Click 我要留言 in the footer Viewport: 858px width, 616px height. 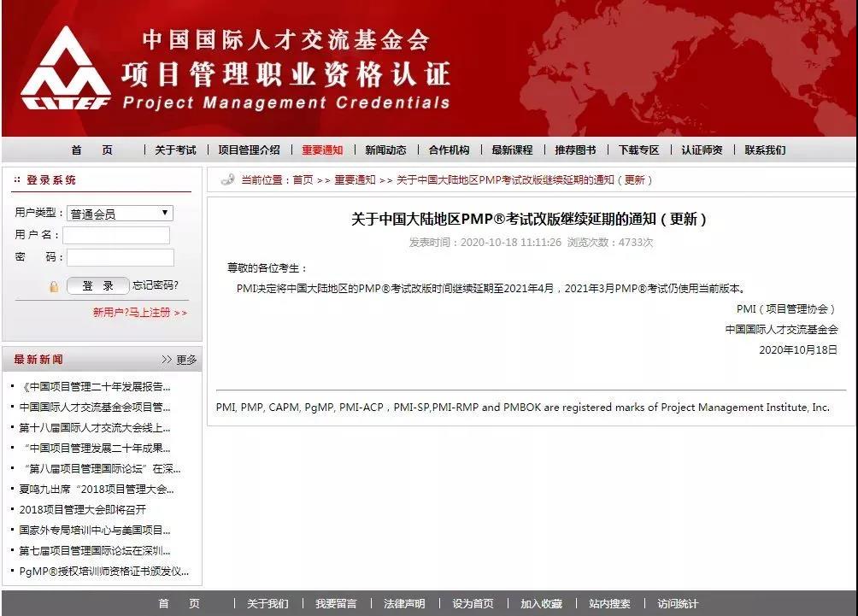point(336,603)
